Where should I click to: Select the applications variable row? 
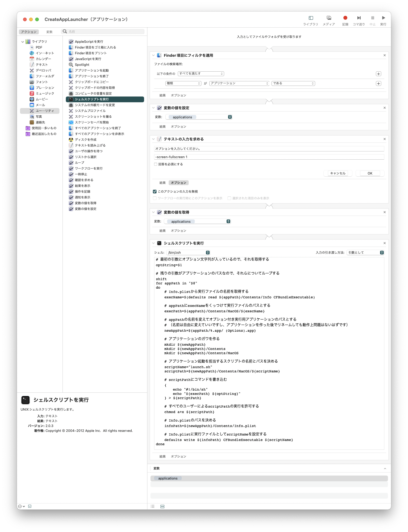pyautogui.click(x=269, y=478)
